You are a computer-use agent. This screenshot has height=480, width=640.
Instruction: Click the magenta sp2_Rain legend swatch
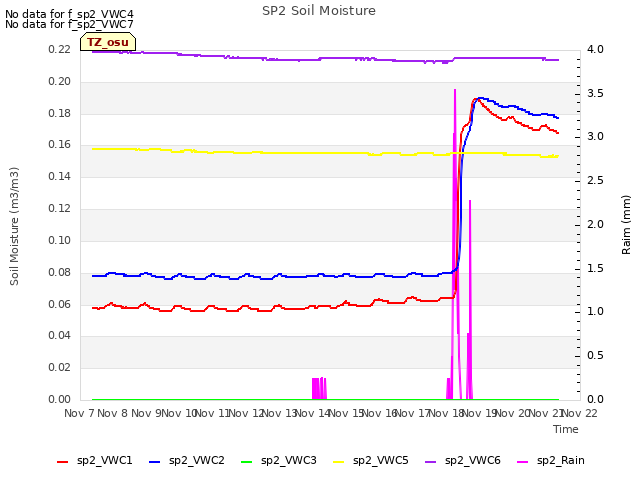point(522,462)
